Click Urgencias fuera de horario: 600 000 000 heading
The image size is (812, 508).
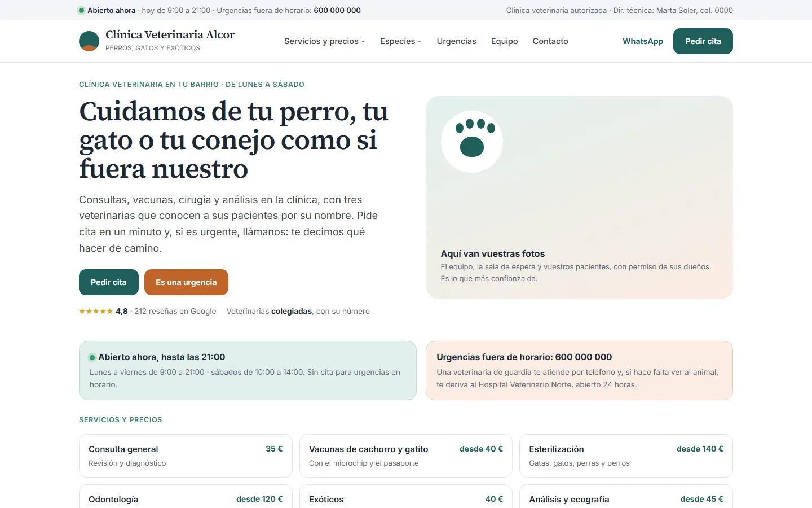coord(524,357)
